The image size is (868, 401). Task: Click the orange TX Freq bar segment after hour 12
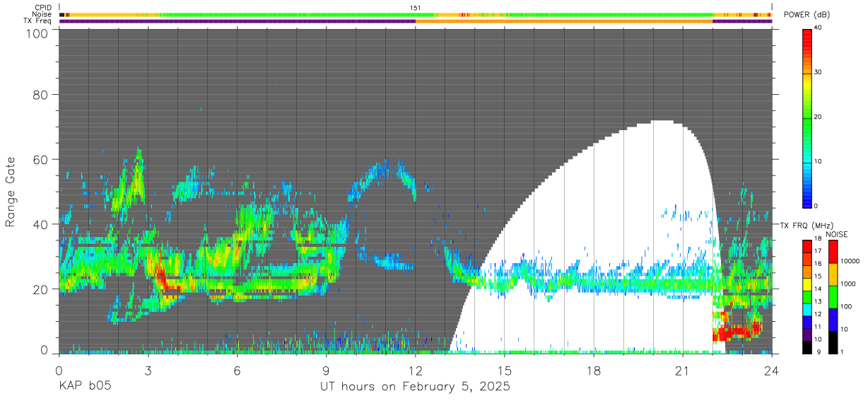(564, 21)
